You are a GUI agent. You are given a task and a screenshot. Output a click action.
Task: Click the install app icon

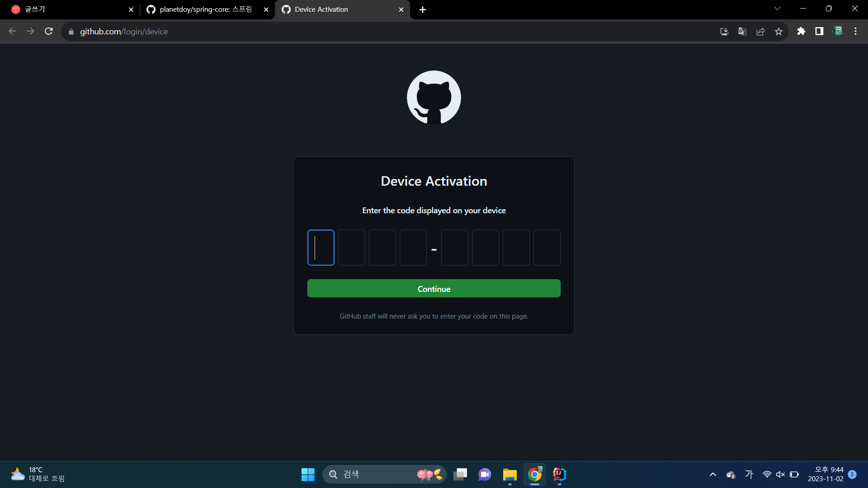[x=724, y=31]
